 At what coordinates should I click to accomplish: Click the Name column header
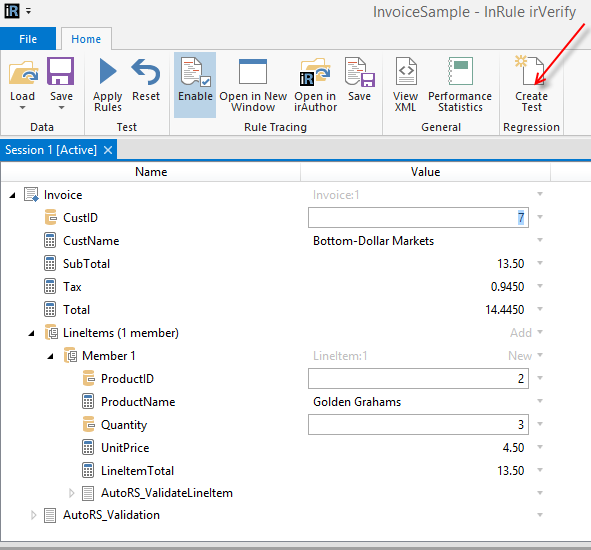click(151, 172)
